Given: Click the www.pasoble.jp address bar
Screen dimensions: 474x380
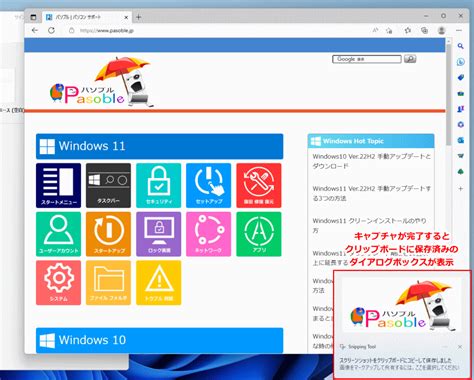Looking at the screenshot, I should click(x=107, y=31).
